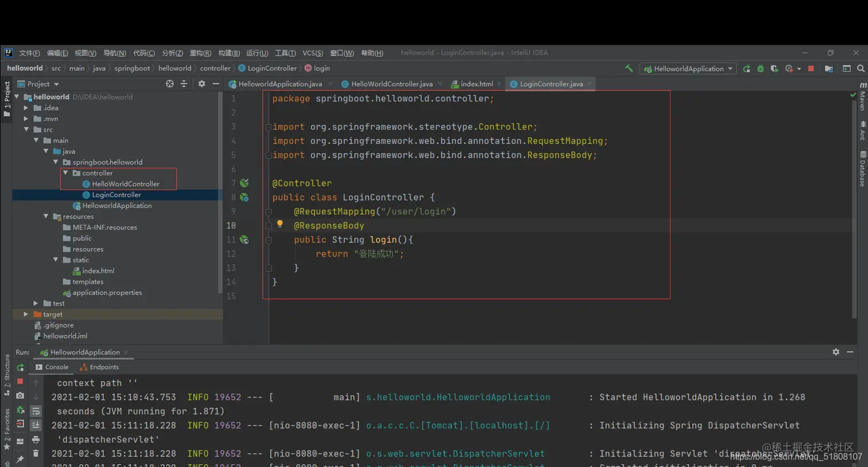This screenshot has height=467, width=868.
Task: Click the Maven tool window button
Action: pos(862,97)
